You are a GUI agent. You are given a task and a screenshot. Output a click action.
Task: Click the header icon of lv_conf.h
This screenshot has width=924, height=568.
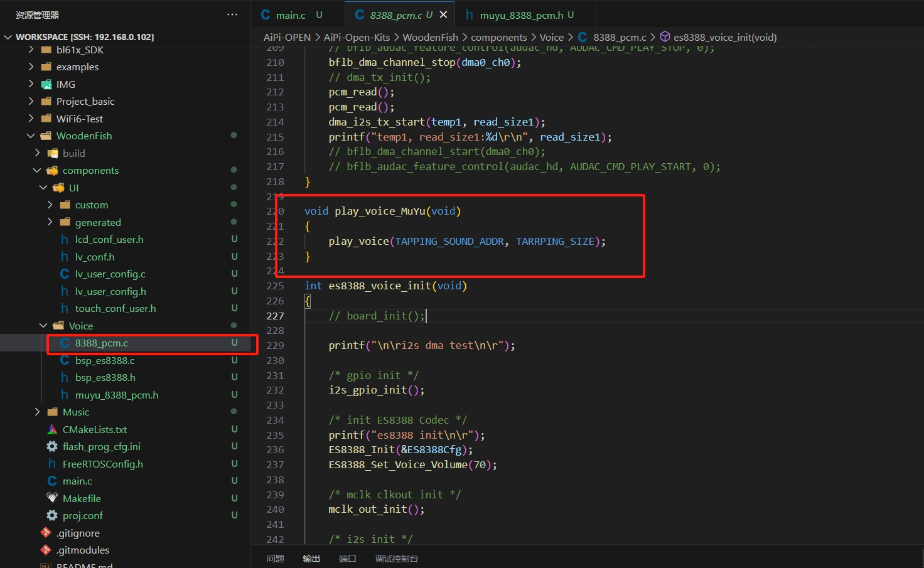65,257
